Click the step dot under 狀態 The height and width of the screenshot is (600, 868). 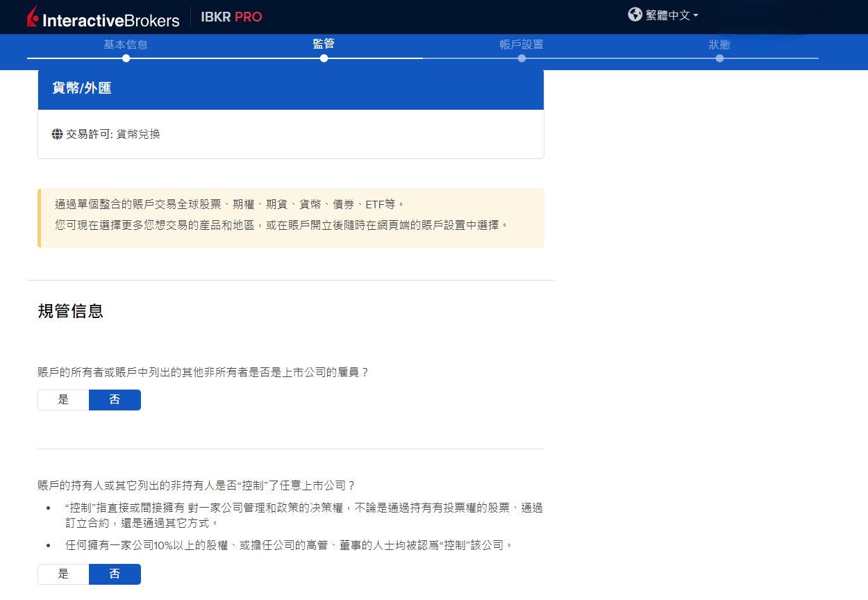(719, 58)
